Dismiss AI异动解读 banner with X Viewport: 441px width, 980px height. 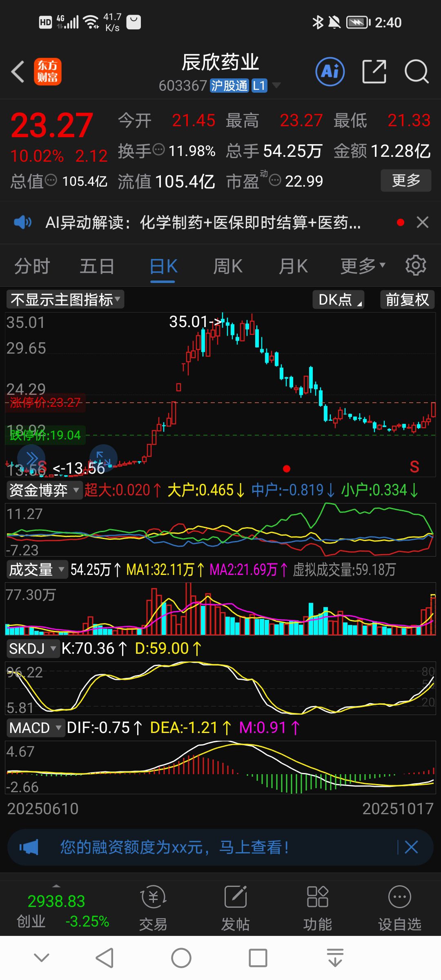point(423,222)
